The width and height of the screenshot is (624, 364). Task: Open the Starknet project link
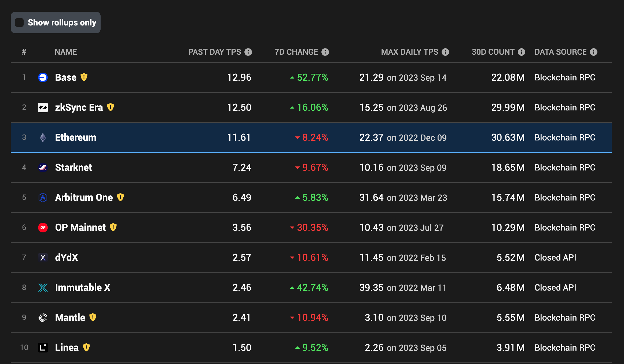pyautogui.click(x=73, y=168)
